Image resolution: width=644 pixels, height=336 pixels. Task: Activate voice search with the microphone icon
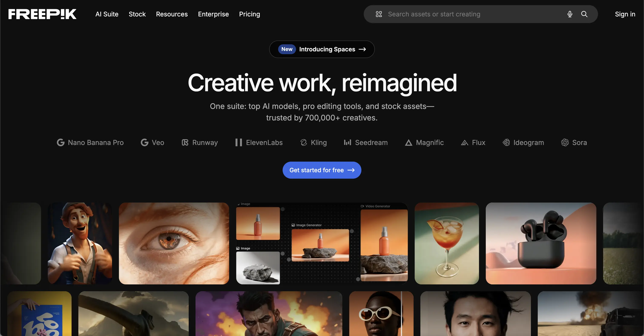570,14
